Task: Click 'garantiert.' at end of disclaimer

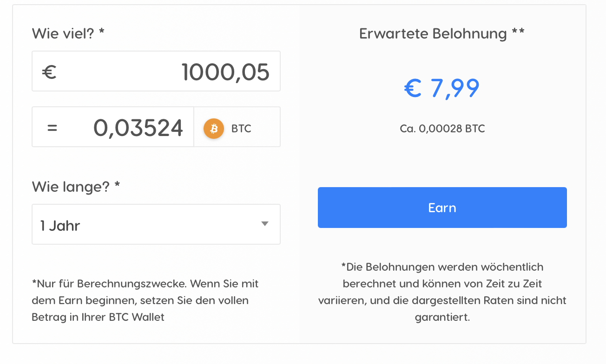Action: pos(442,318)
